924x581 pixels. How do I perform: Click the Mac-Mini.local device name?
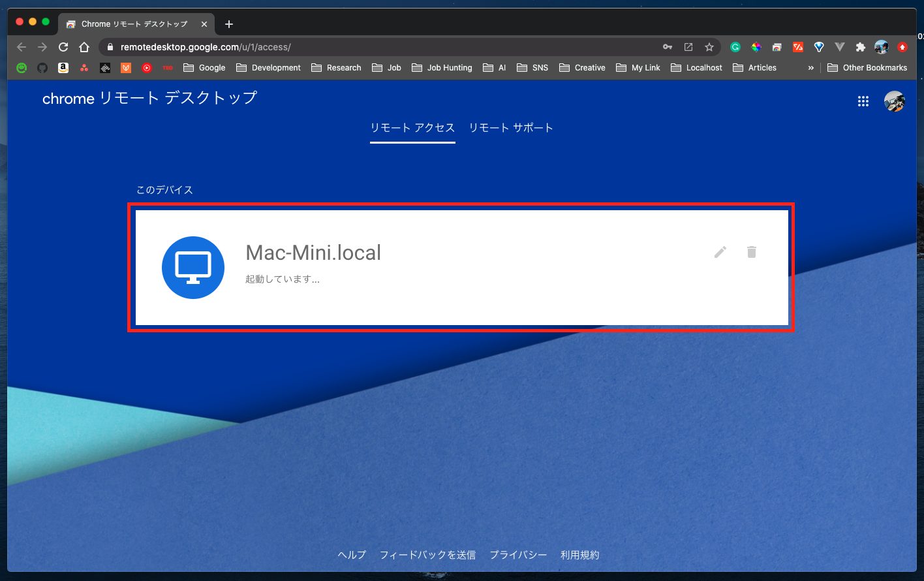[x=313, y=253]
